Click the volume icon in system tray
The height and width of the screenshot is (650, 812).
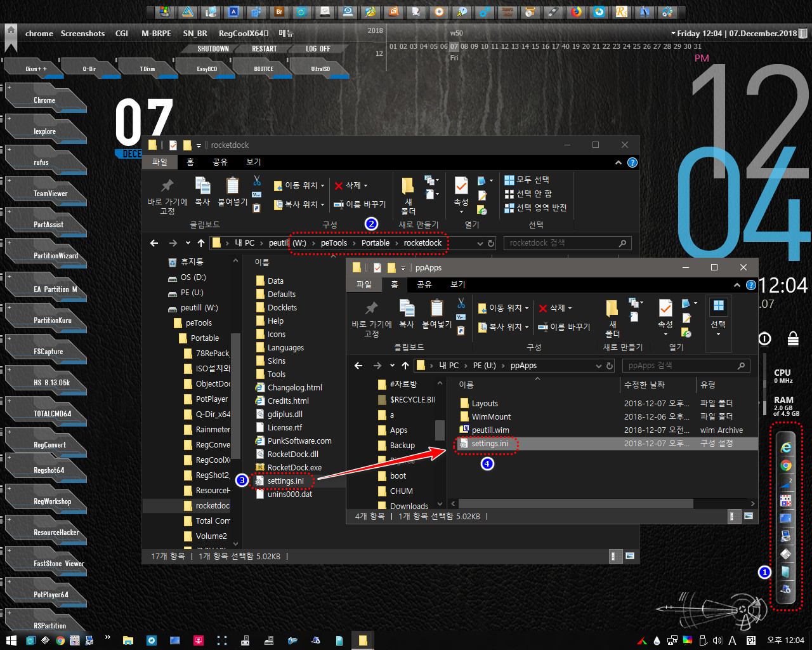click(x=717, y=640)
